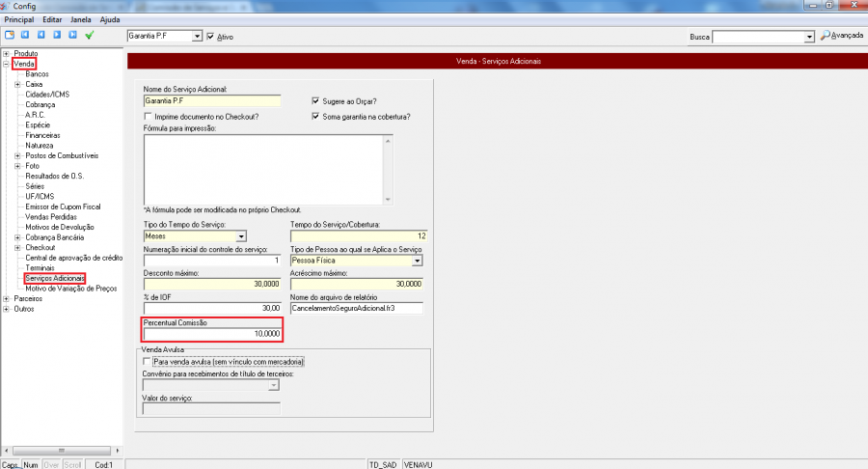868x469 pixels.
Task: Click the new record toolbar icon
Action: point(10,35)
